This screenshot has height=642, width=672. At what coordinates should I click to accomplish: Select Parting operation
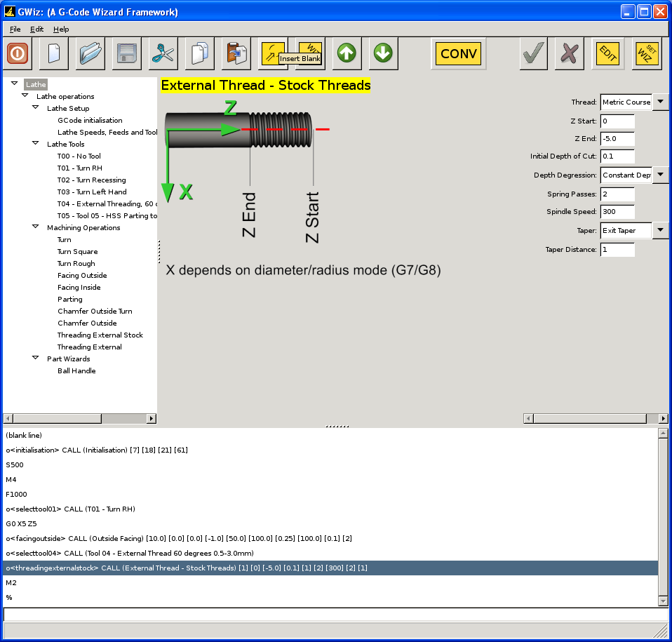point(70,299)
